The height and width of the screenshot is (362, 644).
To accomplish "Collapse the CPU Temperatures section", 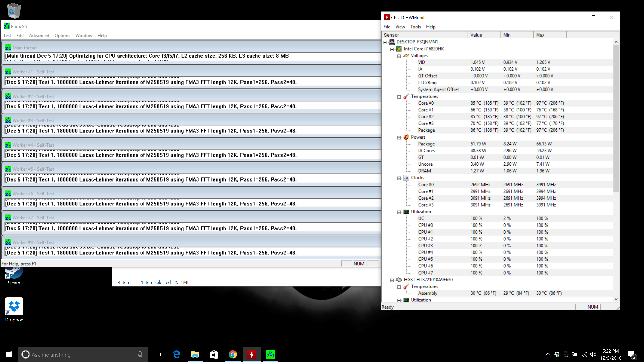I will (399, 97).
